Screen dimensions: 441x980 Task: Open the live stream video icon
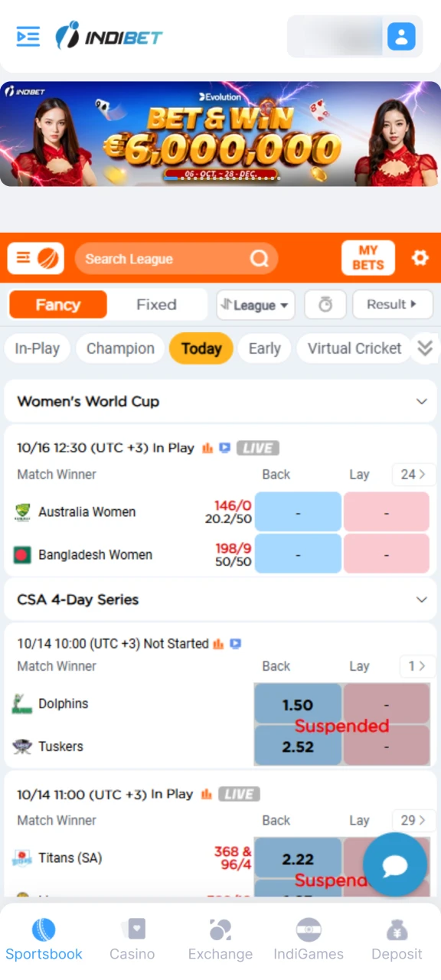click(x=224, y=448)
